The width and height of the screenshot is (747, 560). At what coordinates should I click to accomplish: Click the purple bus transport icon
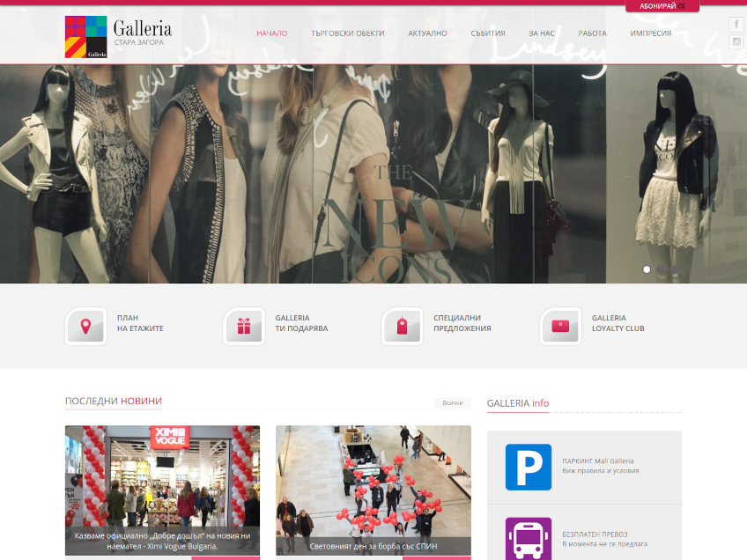[x=529, y=539]
